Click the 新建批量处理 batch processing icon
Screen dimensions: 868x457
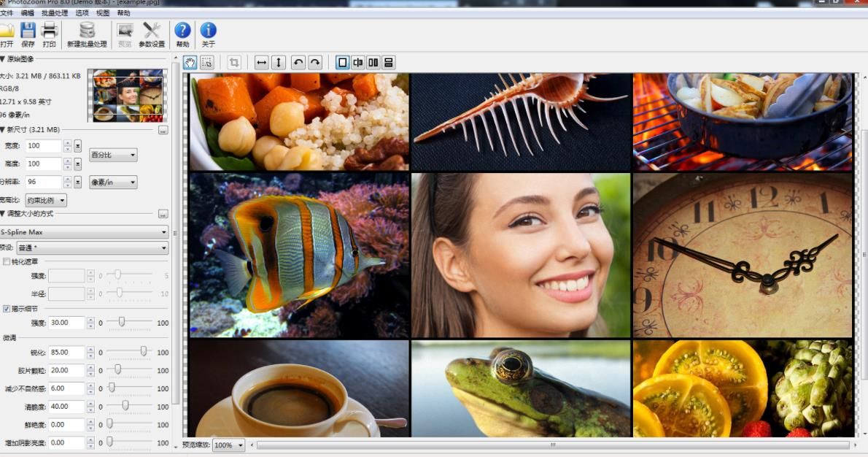88,34
